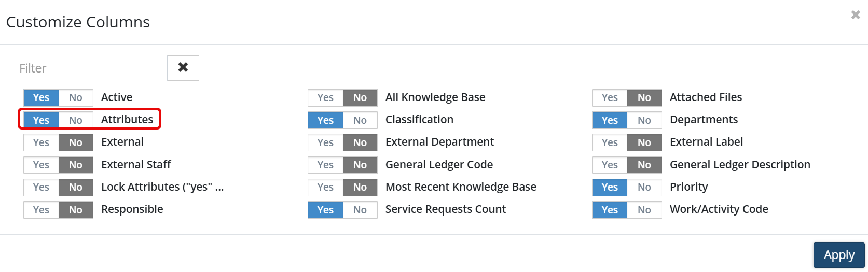Viewport: 868px width, 272px height.
Task: Hide the Classification column
Action: pos(360,120)
